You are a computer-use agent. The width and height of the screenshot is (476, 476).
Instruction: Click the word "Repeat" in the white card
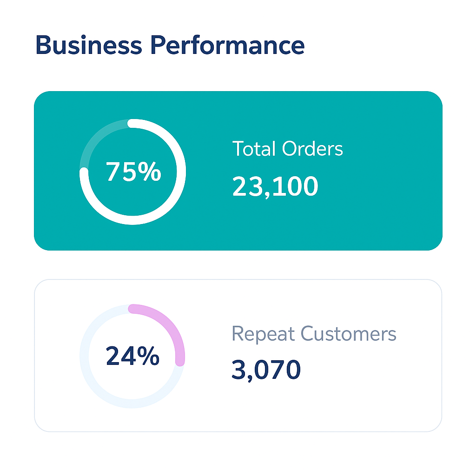coord(263,334)
